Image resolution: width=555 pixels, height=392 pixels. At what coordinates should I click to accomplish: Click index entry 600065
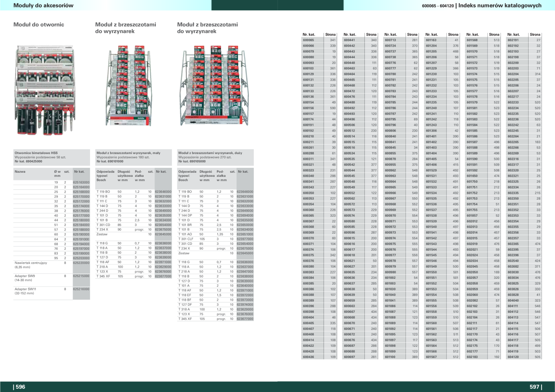coord(308,40)
